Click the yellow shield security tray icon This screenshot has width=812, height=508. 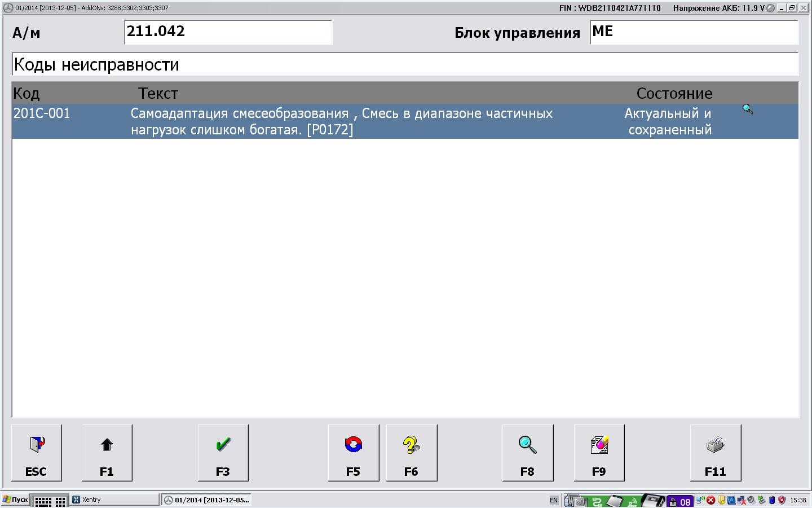721,500
